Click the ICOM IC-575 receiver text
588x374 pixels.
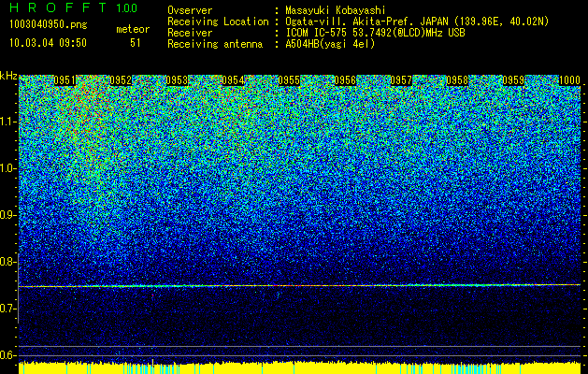[x=375, y=33]
